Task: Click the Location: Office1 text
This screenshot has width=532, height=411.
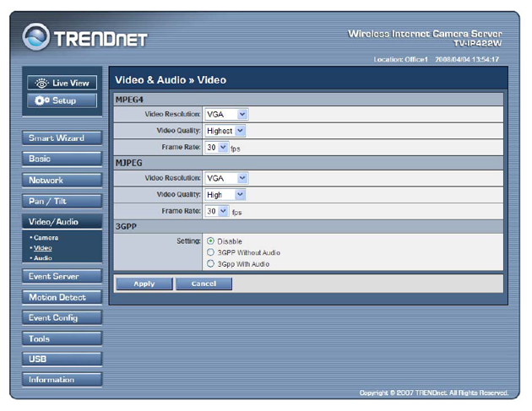Action: tap(401, 59)
